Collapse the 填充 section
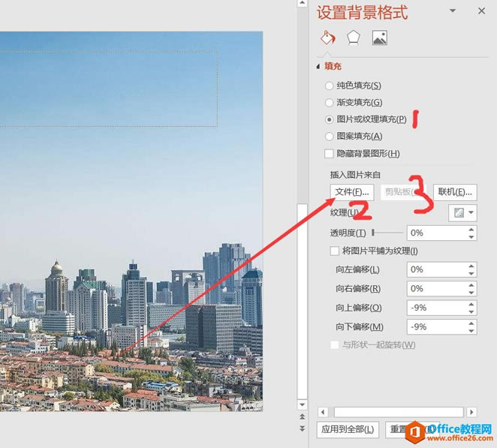Image resolution: width=497 pixels, height=448 pixels. click(x=318, y=66)
